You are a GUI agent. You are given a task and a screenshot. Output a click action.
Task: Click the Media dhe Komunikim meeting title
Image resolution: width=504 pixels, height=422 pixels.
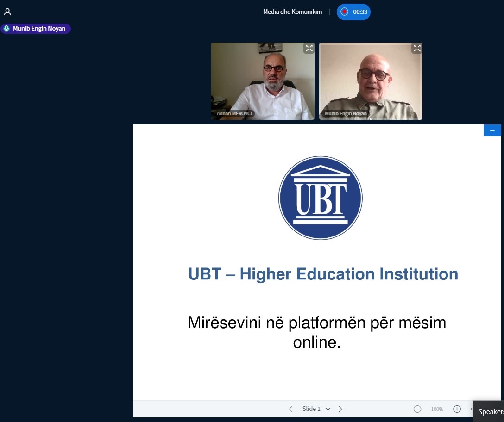click(x=292, y=12)
